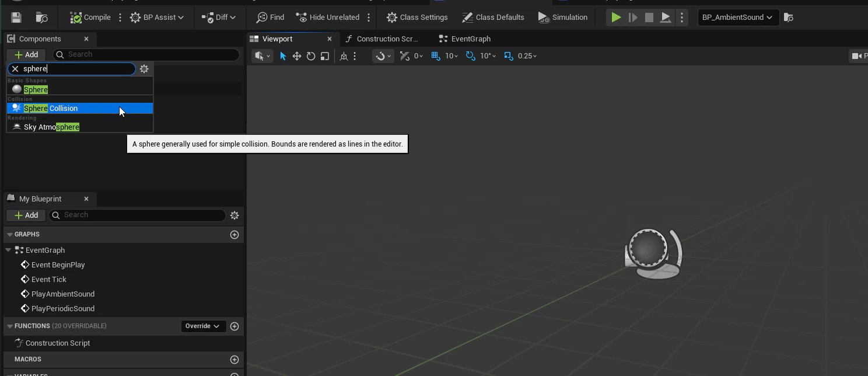This screenshot has height=376, width=868.
Task: Select PlayAmbientSound event entry
Action: (63, 294)
